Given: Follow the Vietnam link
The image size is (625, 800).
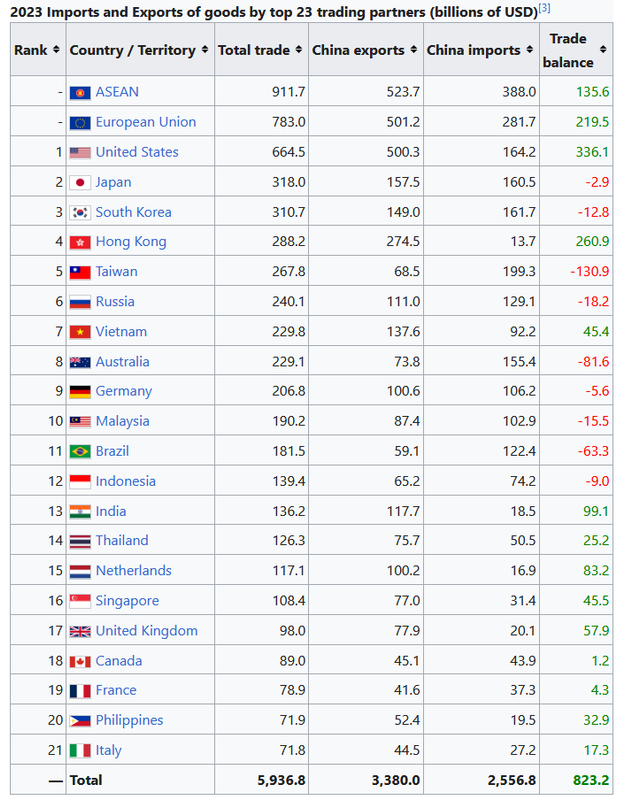Looking at the screenshot, I should point(121,332).
